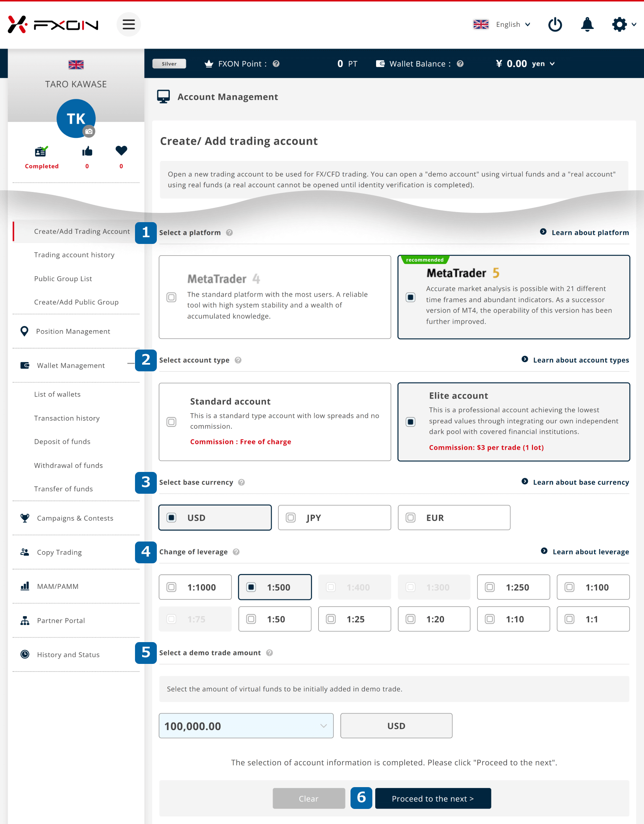Open Deposit of funds
The width and height of the screenshot is (644, 824).
62,442
